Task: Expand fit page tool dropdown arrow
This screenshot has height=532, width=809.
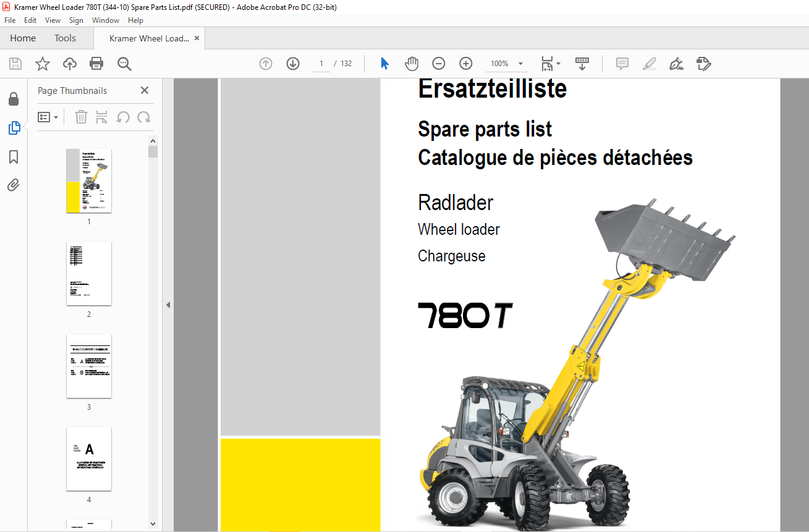Action: (x=558, y=64)
